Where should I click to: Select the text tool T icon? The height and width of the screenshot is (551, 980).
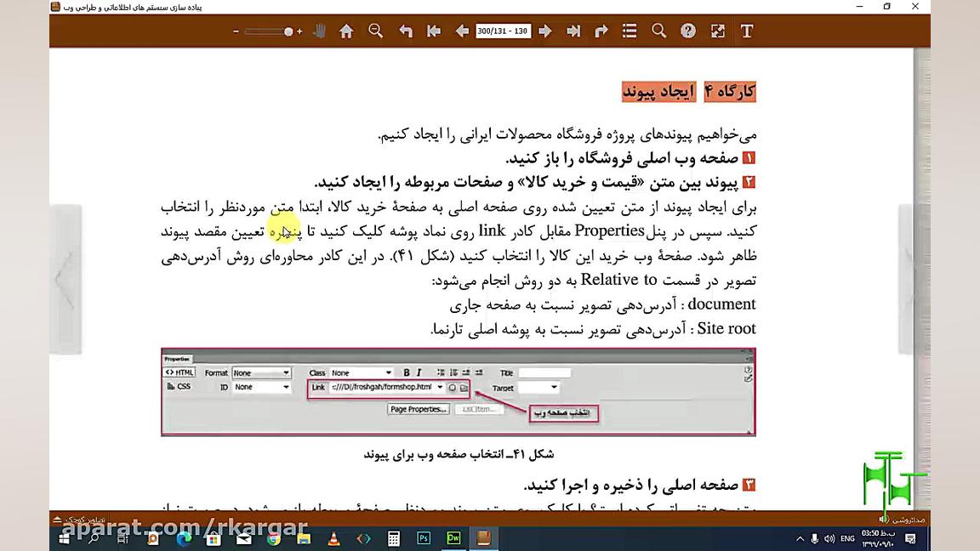(747, 31)
